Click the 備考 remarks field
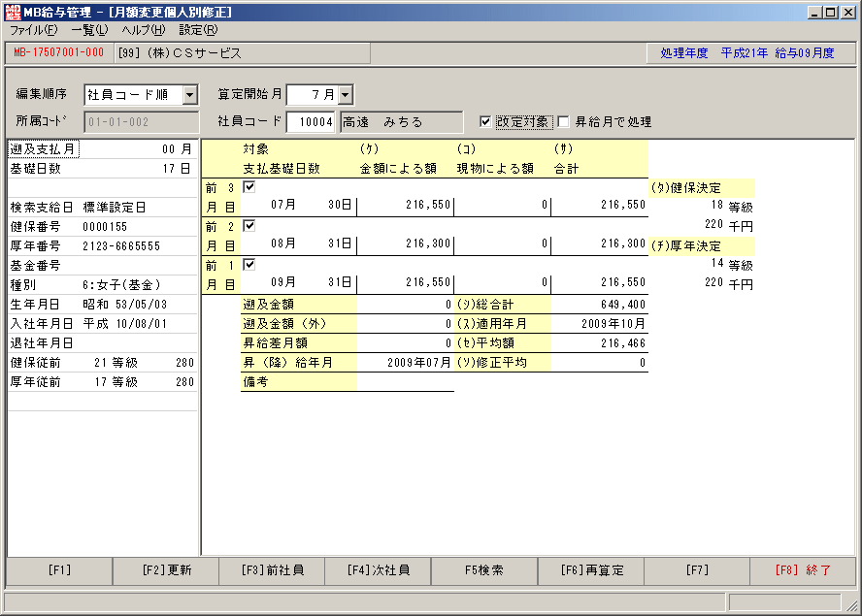This screenshot has height=616, width=862. (405, 382)
